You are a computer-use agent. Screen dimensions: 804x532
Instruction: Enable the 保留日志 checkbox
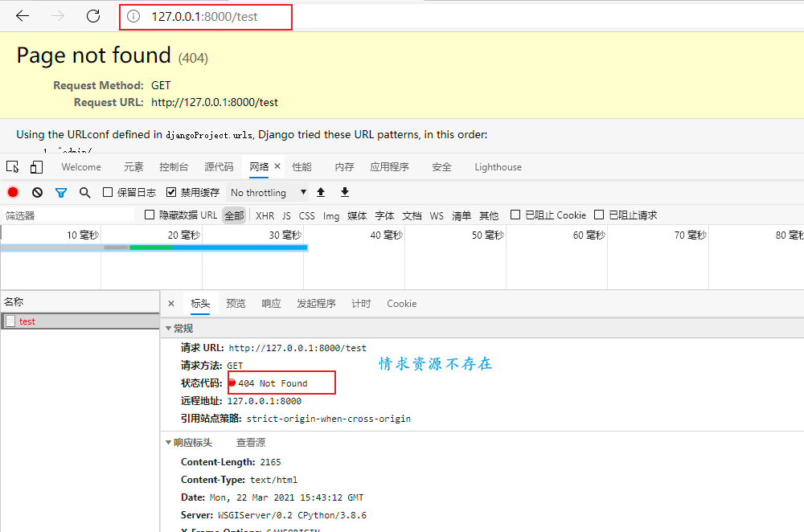point(108,192)
